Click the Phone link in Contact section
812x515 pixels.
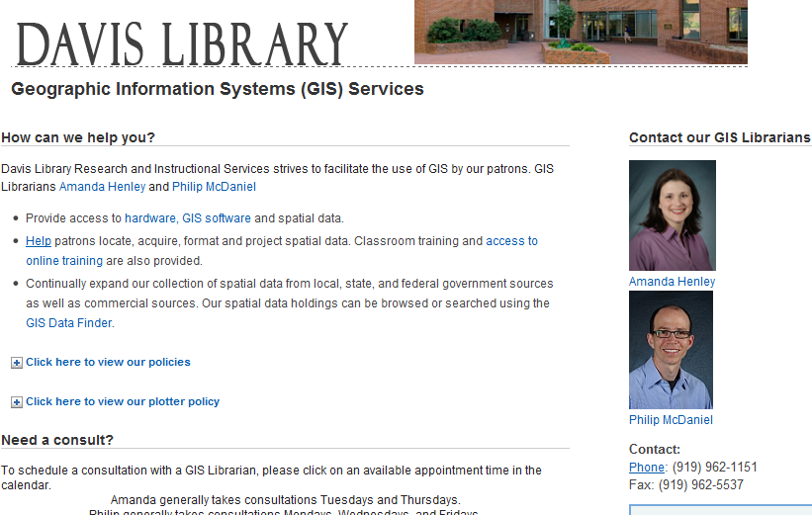[x=646, y=468]
